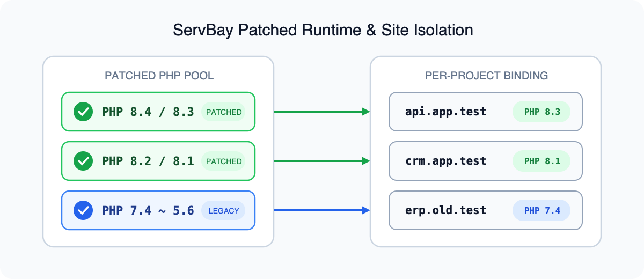Click the green checkmark beside PHP 8.2 / 8.1
Screen dimensions: 644x279
click(83, 161)
